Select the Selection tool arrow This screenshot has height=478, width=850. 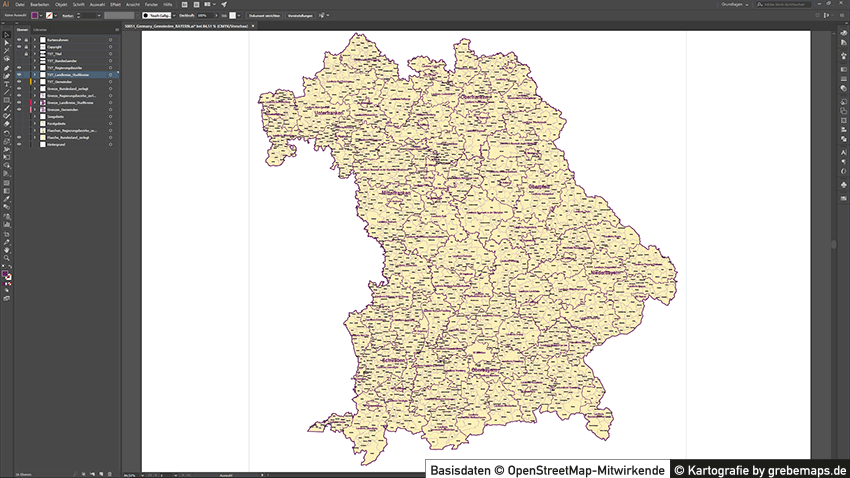[6, 35]
